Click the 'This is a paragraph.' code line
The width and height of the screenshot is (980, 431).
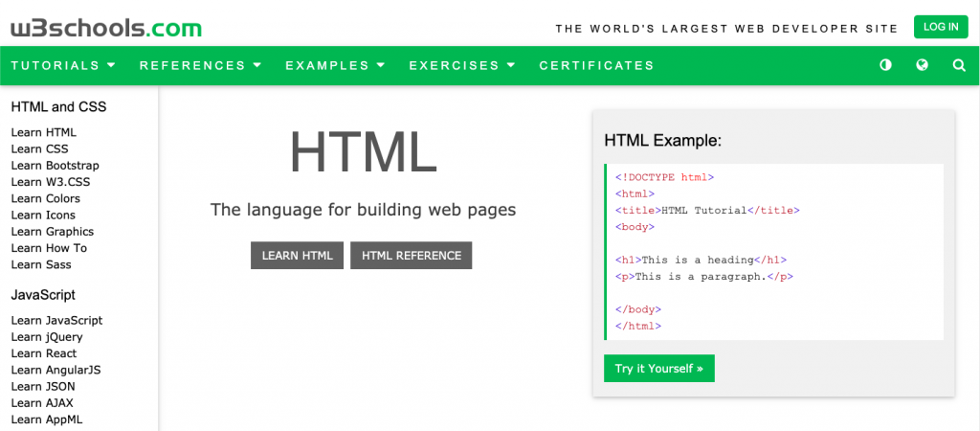coord(703,277)
